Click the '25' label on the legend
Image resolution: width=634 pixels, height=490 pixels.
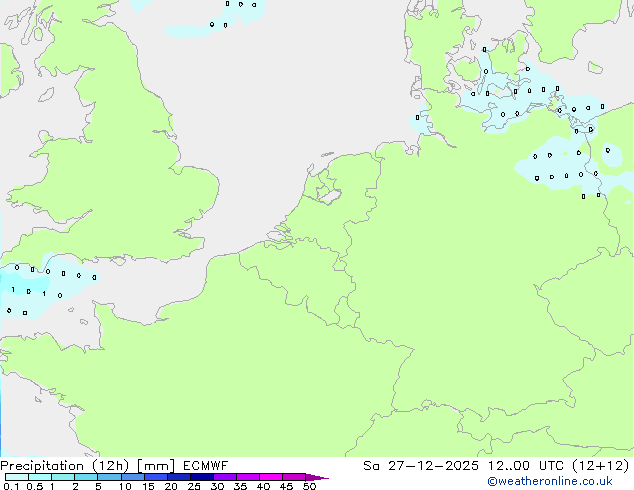click(194, 487)
